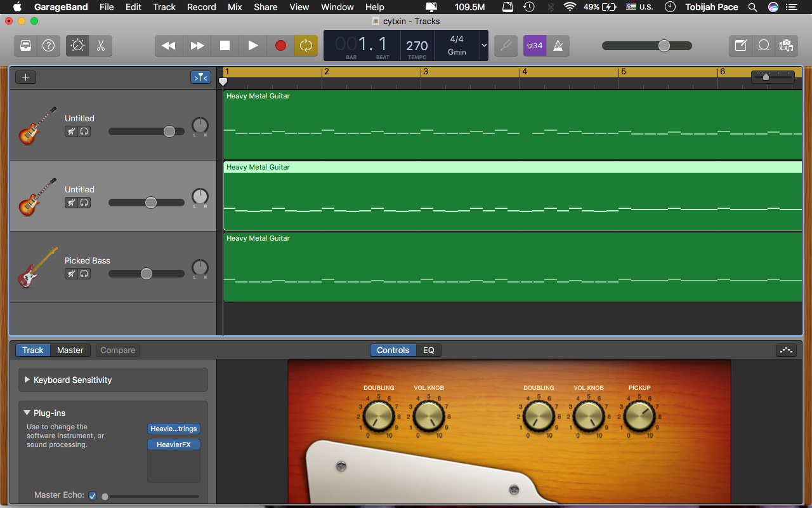Open the Record menu

click(202, 7)
